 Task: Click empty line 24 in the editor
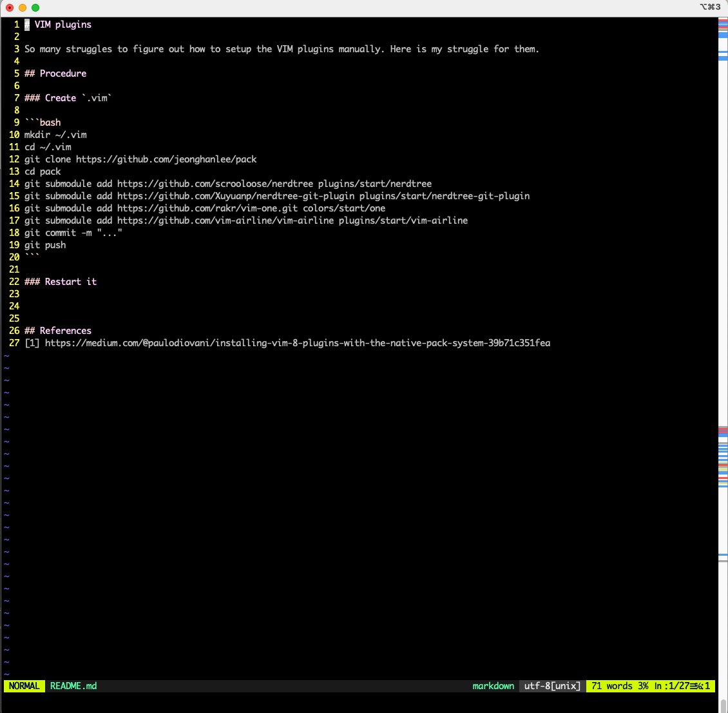click(369, 307)
